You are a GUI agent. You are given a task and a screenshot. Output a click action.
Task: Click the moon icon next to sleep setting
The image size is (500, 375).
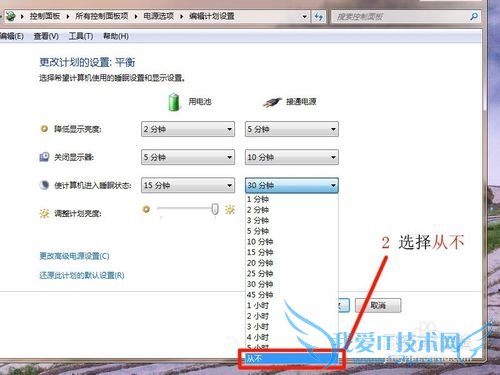point(44,185)
